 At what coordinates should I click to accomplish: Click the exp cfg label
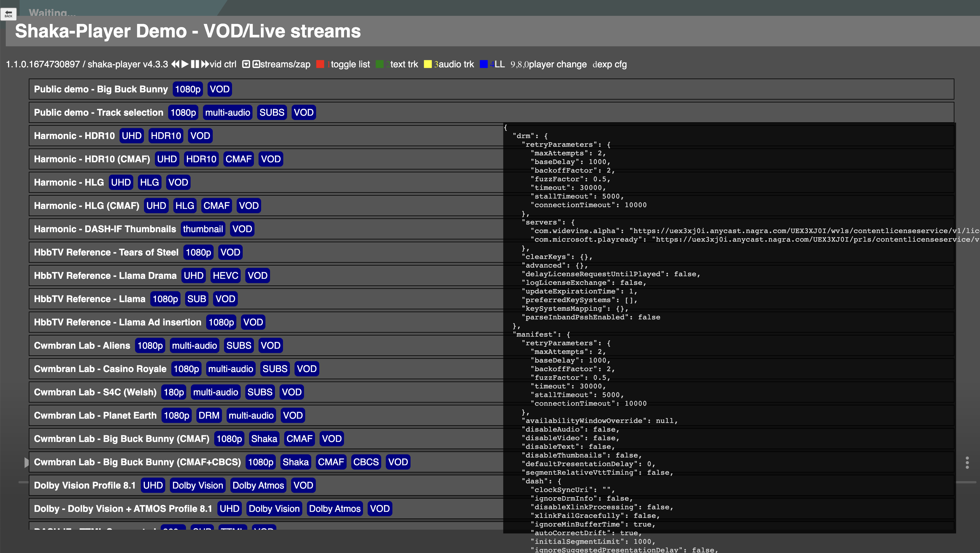[x=611, y=64]
